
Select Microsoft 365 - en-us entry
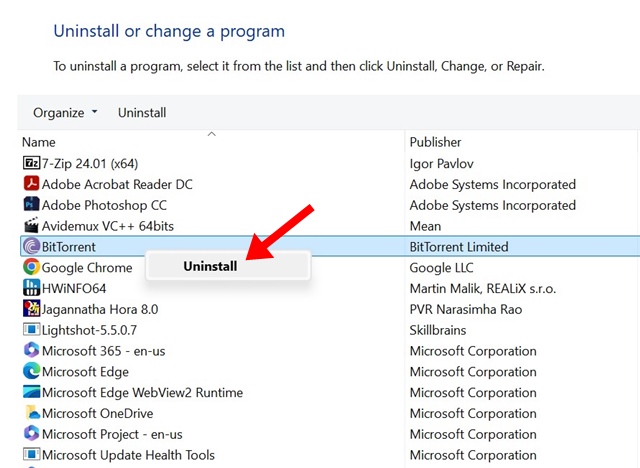(104, 351)
